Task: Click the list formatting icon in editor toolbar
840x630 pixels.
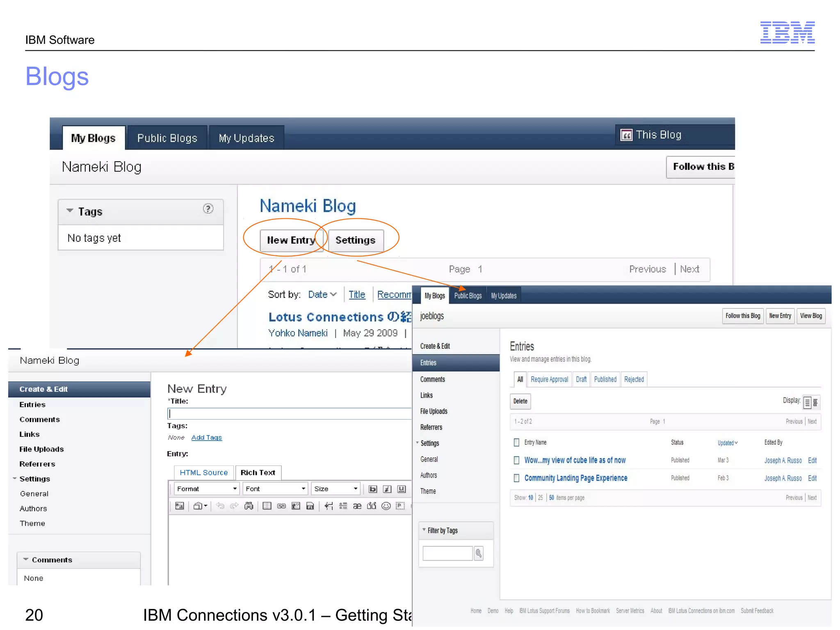Action: (343, 506)
